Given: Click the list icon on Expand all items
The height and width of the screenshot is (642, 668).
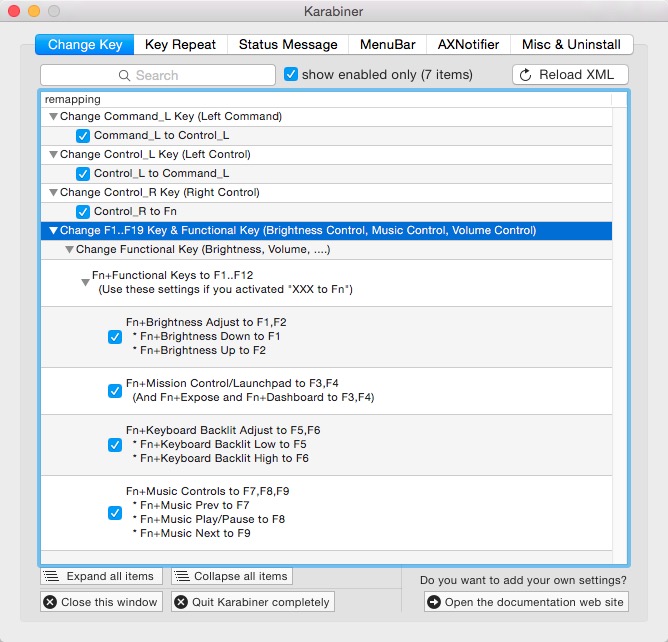Looking at the screenshot, I should click(x=52, y=576).
